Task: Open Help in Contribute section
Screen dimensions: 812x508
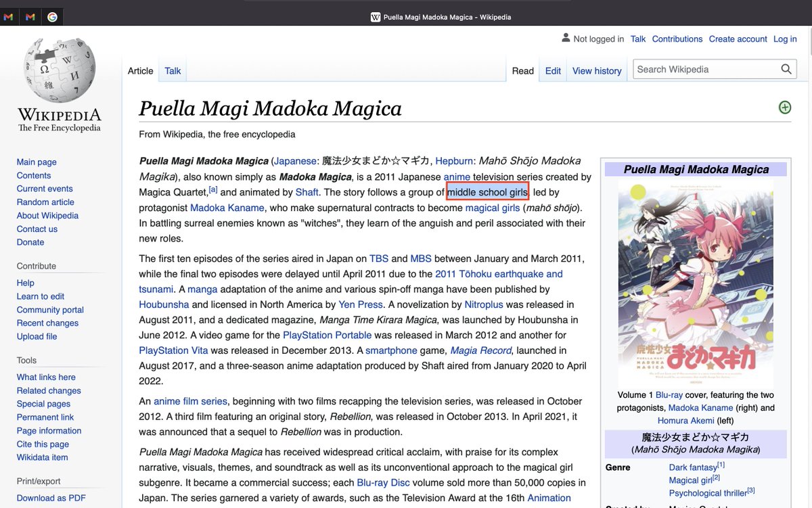Action: 26,283
